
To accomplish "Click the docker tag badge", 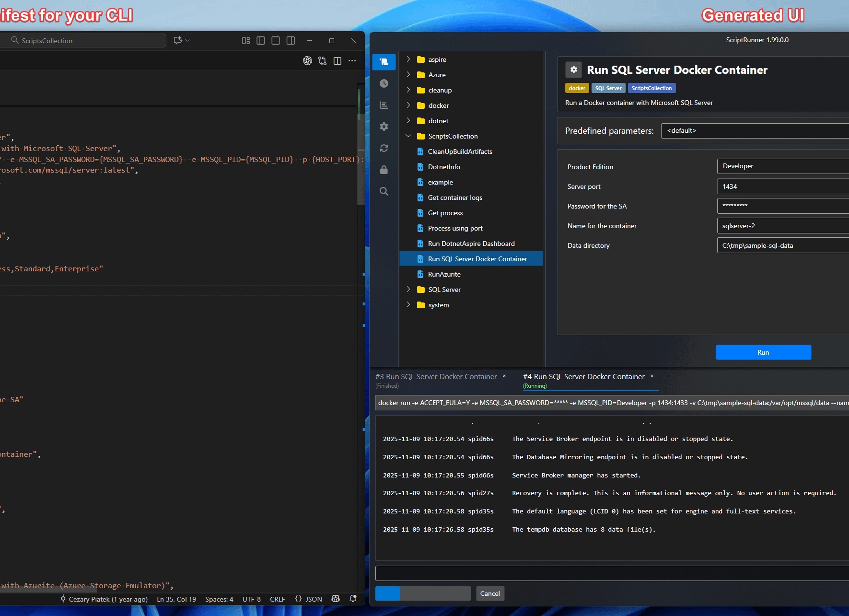I will pos(577,88).
